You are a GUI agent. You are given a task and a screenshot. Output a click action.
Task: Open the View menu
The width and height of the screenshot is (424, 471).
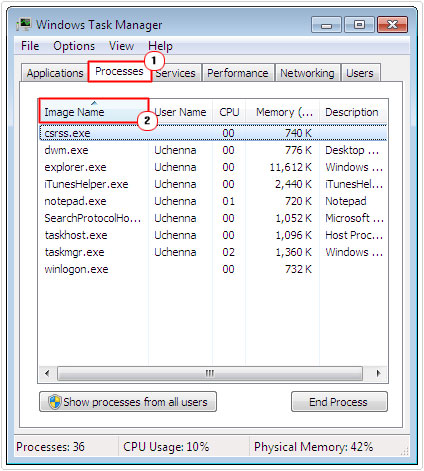[121, 46]
